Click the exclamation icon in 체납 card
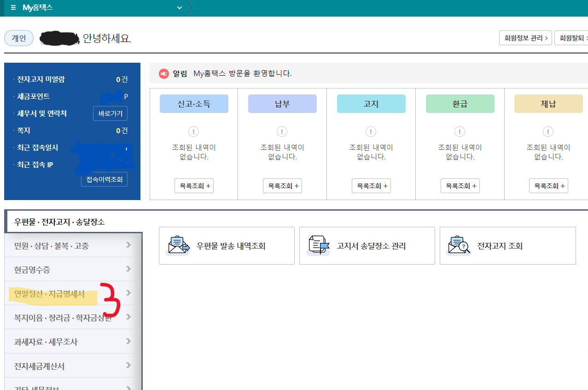The image size is (588, 390). pyautogui.click(x=548, y=131)
